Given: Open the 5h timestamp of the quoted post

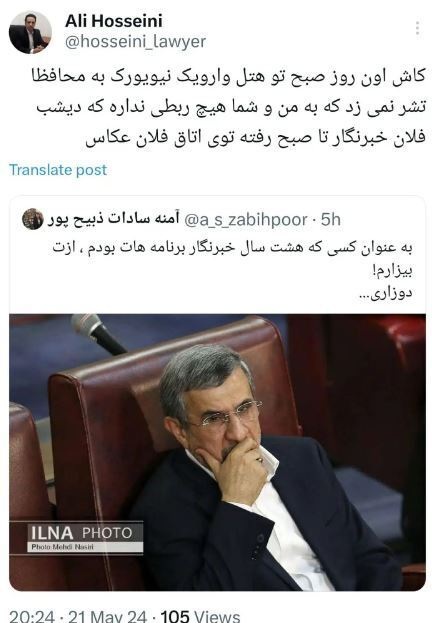Looking at the screenshot, I should pyautogui.click(x=331, y=220).
